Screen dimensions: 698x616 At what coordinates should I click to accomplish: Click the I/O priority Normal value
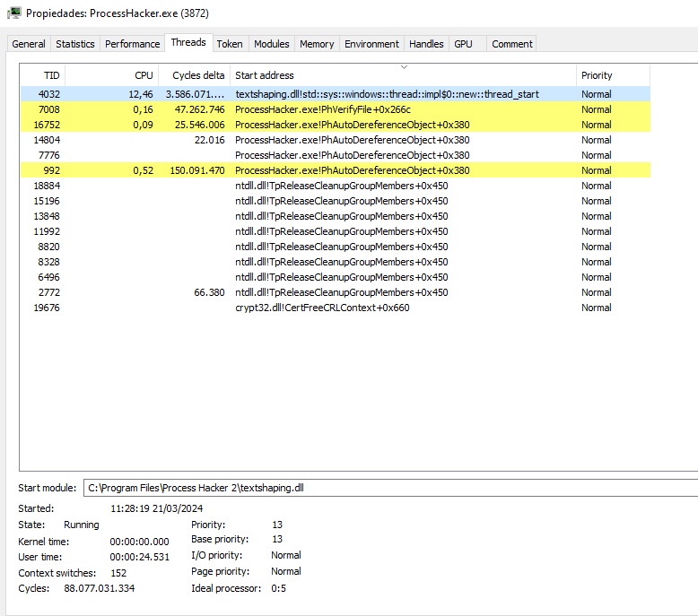[286, 555]
